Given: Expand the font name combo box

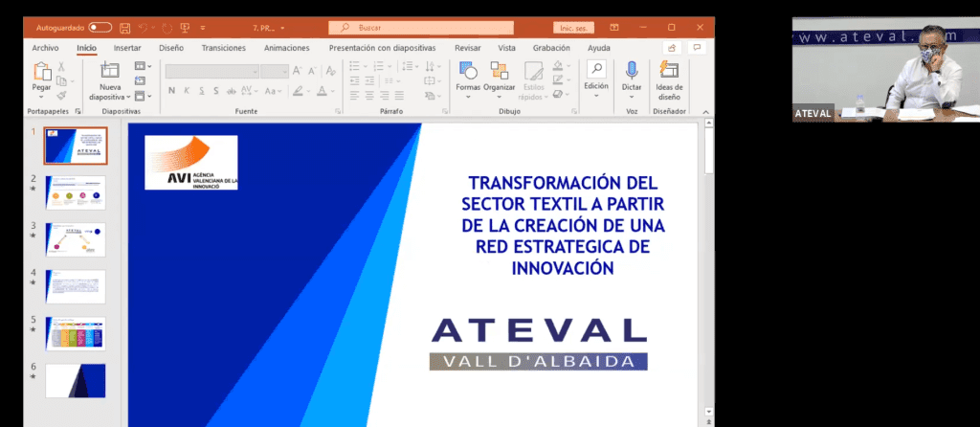Looking at the screenshot, I should (255, 71).
